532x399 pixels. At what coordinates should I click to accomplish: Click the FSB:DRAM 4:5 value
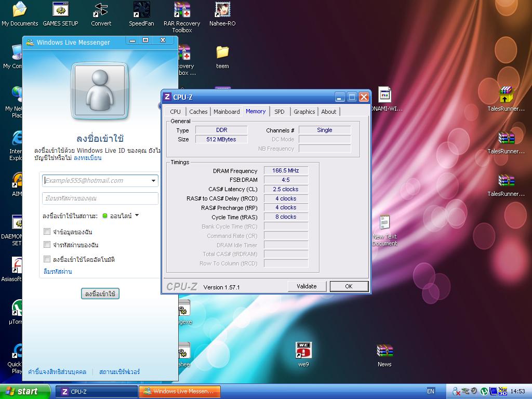point(286,180)
